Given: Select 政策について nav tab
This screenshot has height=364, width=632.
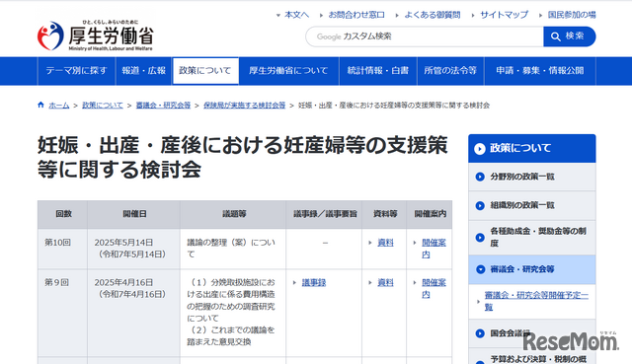Looking at the screenshot, I should pyautogui.click(x=205, y=71).
